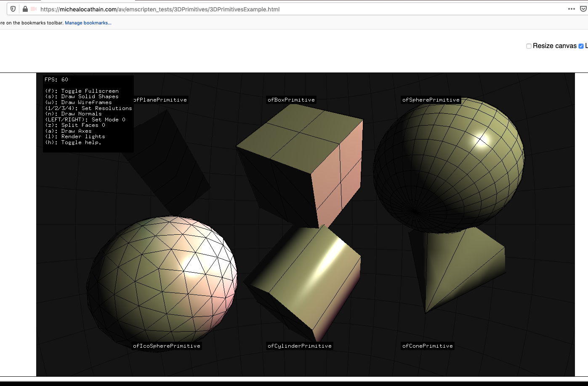The height and width of the screenshot is (386, 588).
Task: Click the padlock security icon in the address bar
Action: coord(26,9)
